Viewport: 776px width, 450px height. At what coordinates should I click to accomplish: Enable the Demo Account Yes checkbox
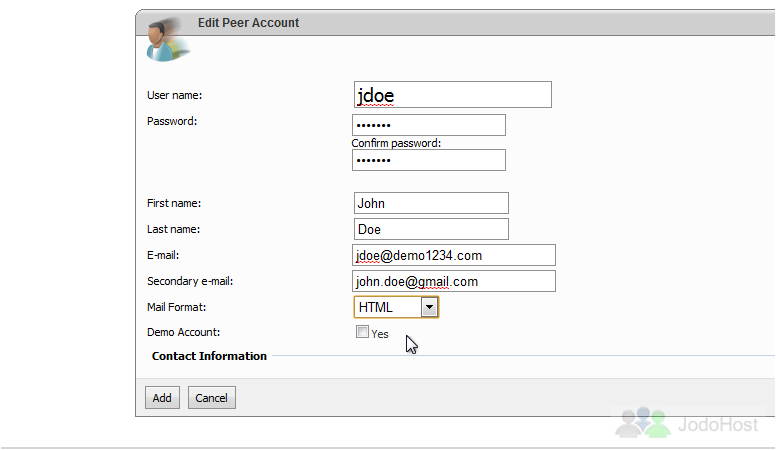(362, 332)
